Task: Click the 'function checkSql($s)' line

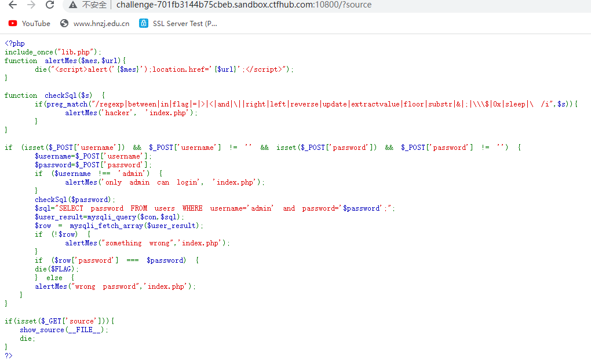Action: click(x=54, y=95)
